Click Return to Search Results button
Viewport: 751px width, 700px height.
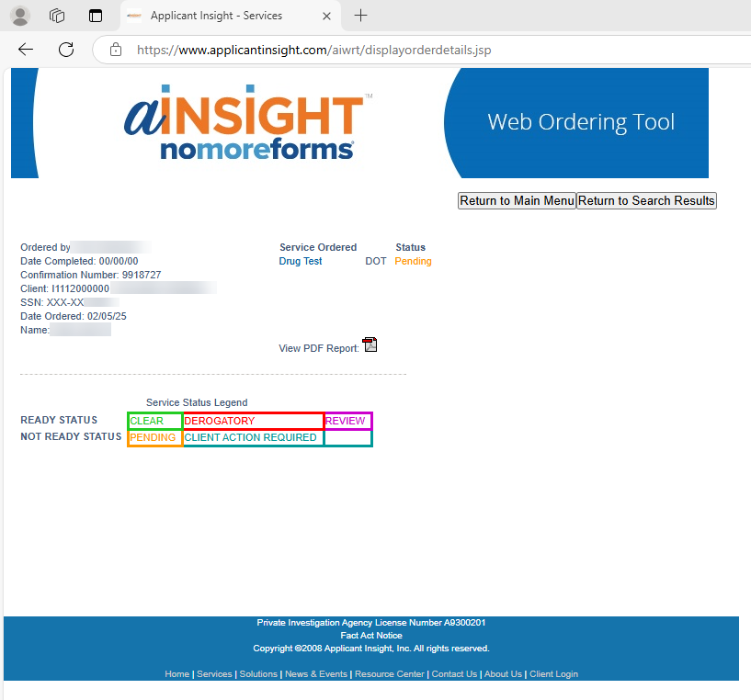coord(646,201)
